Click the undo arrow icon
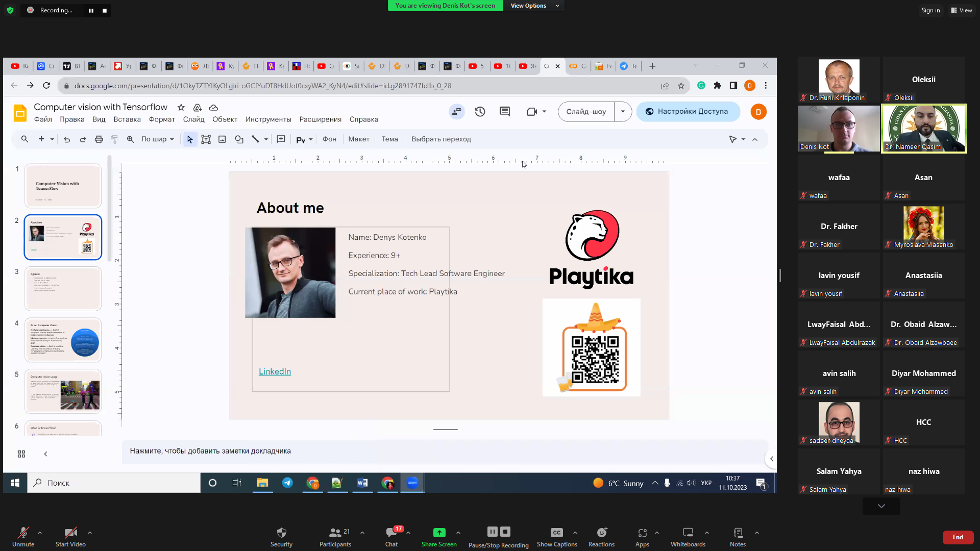 tap(67, 139)
